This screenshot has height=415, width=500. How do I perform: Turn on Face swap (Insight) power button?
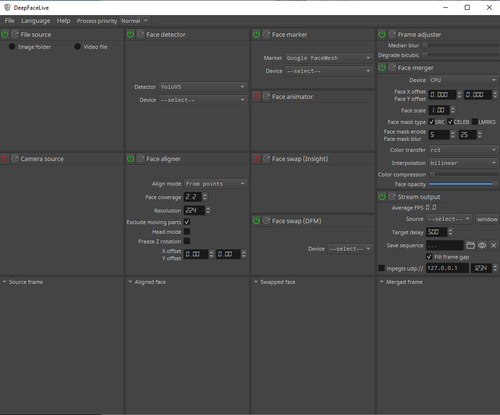(x=256, y=159)
